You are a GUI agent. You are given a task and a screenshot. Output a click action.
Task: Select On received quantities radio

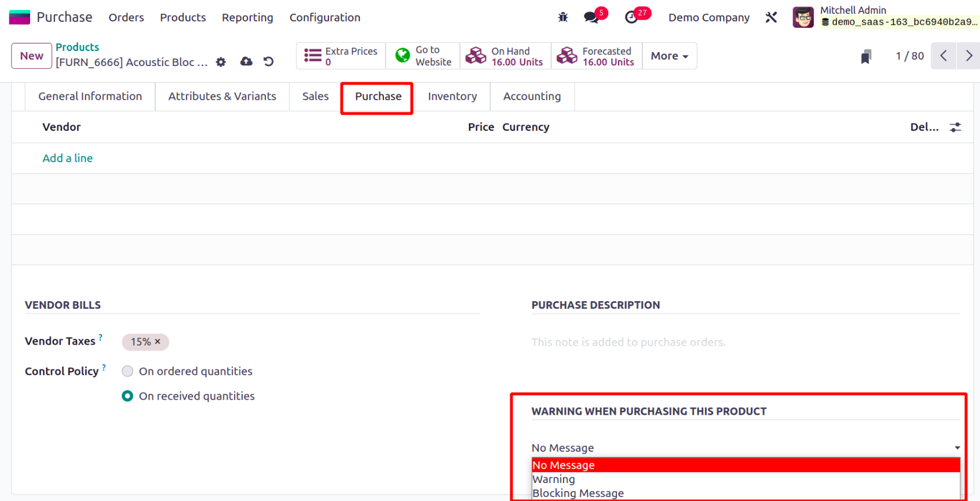click(127, 396)
